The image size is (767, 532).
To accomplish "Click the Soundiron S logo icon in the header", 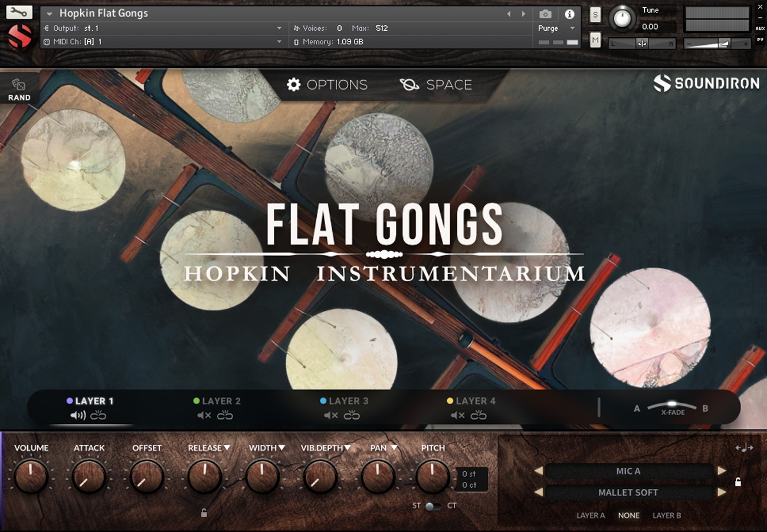I will (19, 37).
